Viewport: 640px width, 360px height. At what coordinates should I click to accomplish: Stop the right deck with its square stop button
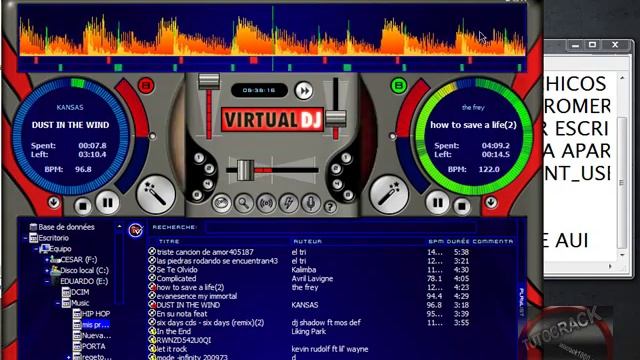[x=462, y=206]
